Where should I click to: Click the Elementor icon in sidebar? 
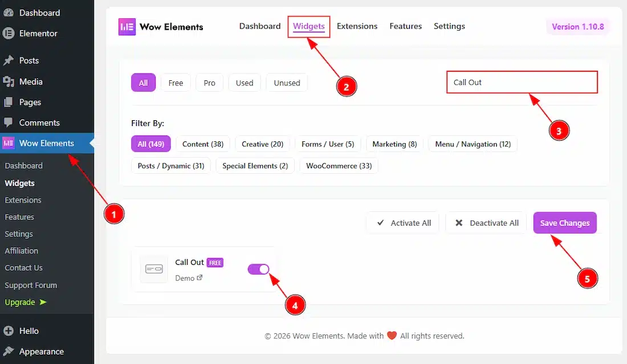point(9,33)
